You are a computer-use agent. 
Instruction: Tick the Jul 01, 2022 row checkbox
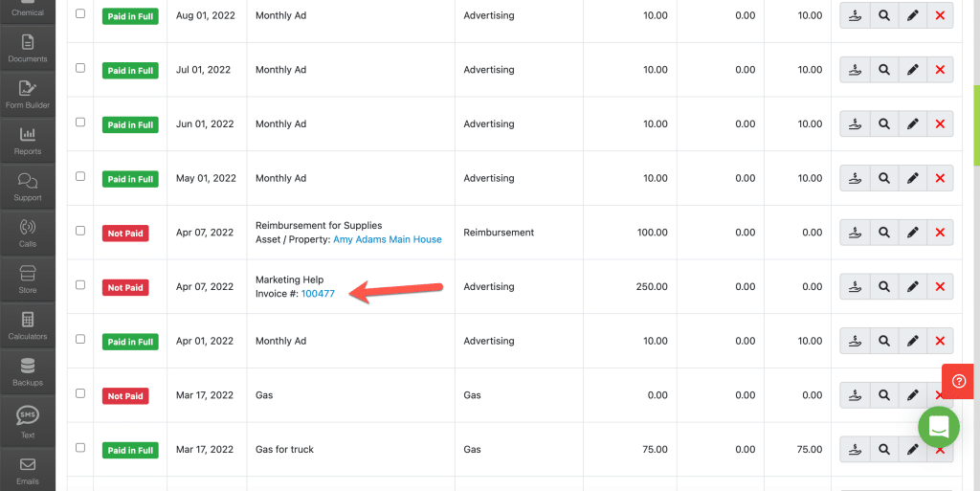80,67
